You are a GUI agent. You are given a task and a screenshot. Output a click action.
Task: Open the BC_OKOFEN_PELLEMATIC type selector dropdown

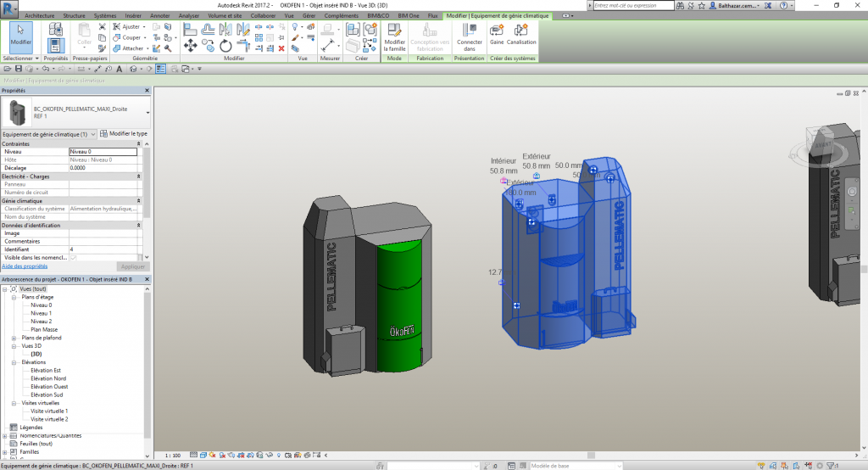pos(147,111)
